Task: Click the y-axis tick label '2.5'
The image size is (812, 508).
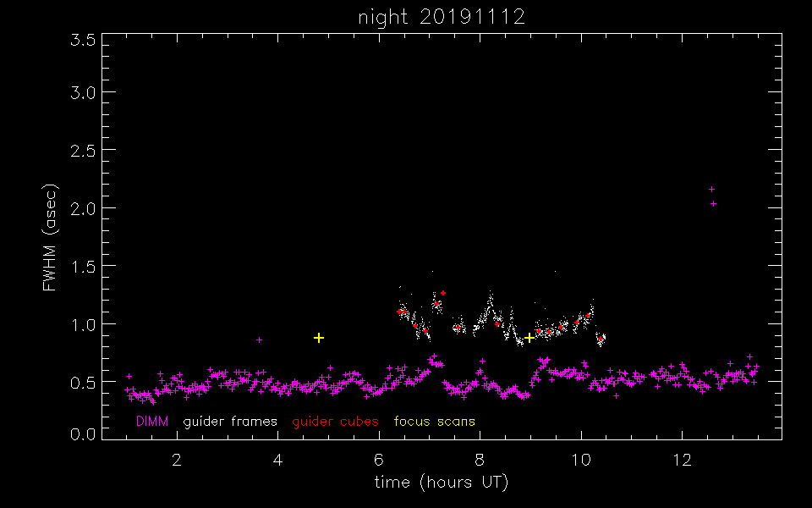Action: pos(83,151)
